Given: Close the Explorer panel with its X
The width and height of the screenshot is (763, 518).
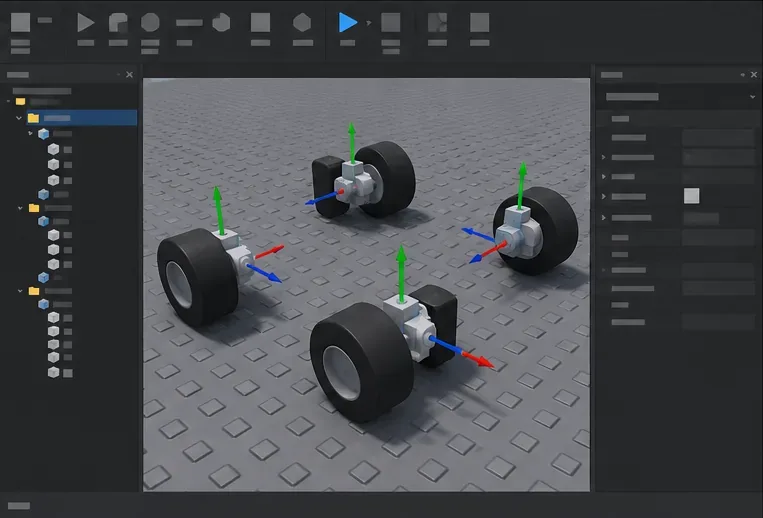Looking at the screenshot, I should click(129, 74).
